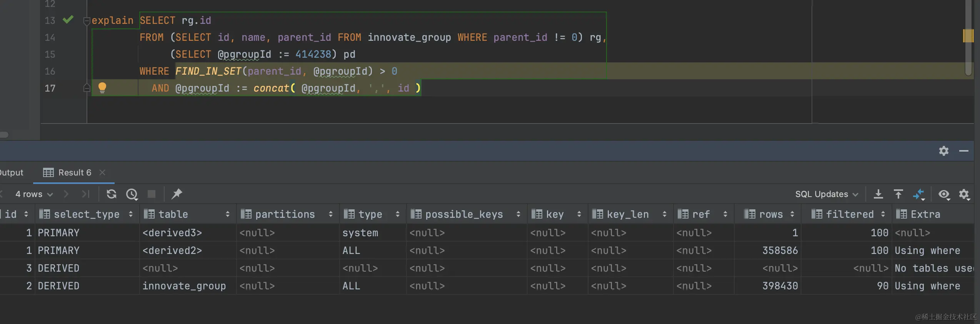
Task: Click the reload page refresh icon
Action: click(x=112, y=194)
